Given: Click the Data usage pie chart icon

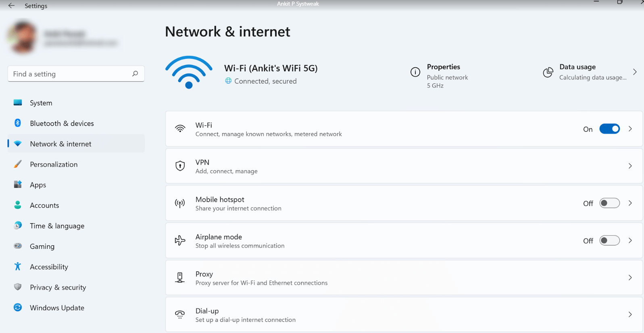Looking at the screenshot, I should tap(548, 73).
